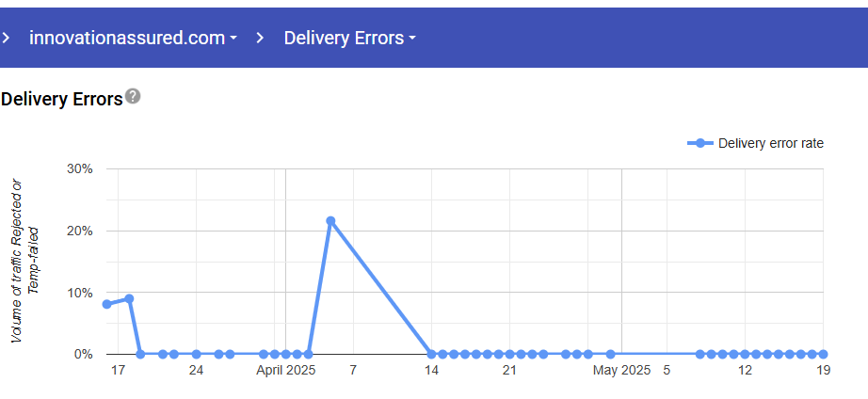Select the 21% peak data point
Viewport: 868px width, 399px height.
[330, 221]
